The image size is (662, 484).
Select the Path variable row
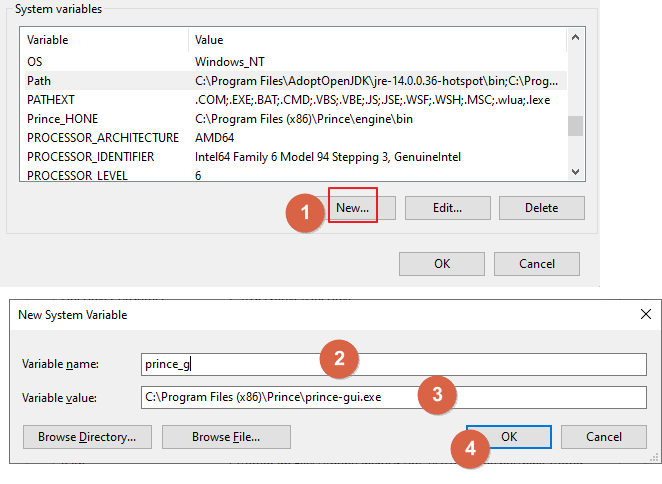coord(290,81)
